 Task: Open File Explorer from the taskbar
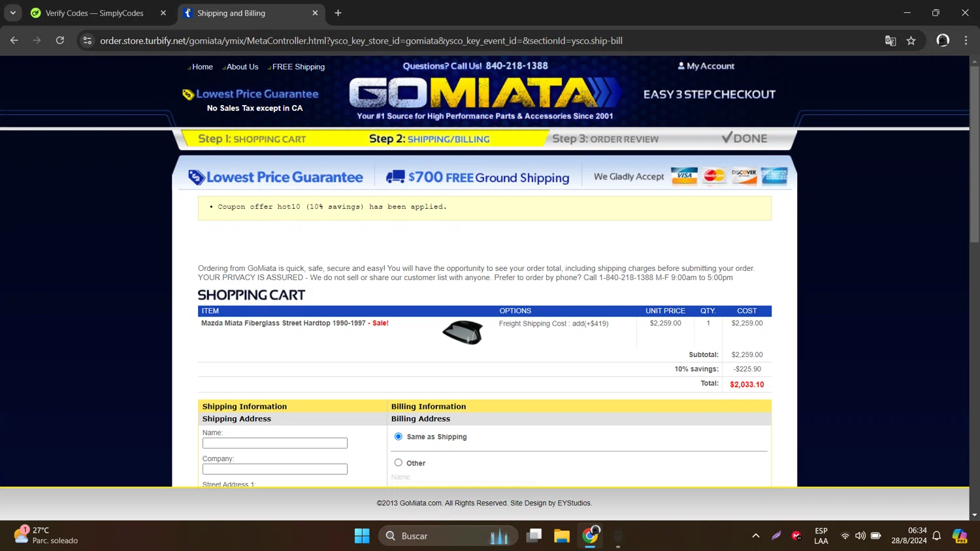click(x=562, y=536)
